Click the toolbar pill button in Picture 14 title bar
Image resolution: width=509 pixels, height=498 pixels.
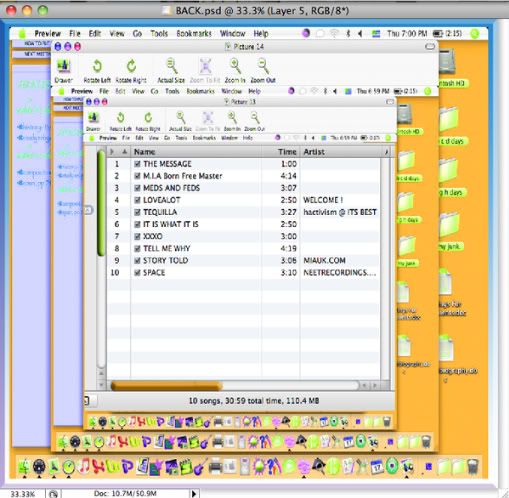[x=430, y=46]
